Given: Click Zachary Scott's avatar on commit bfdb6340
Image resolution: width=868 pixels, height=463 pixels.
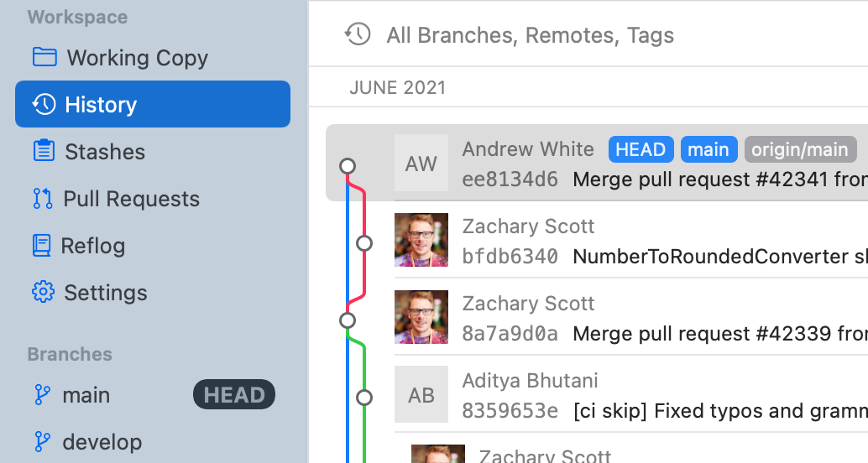Looking at the screenshot, I should (x=421, y=240).
